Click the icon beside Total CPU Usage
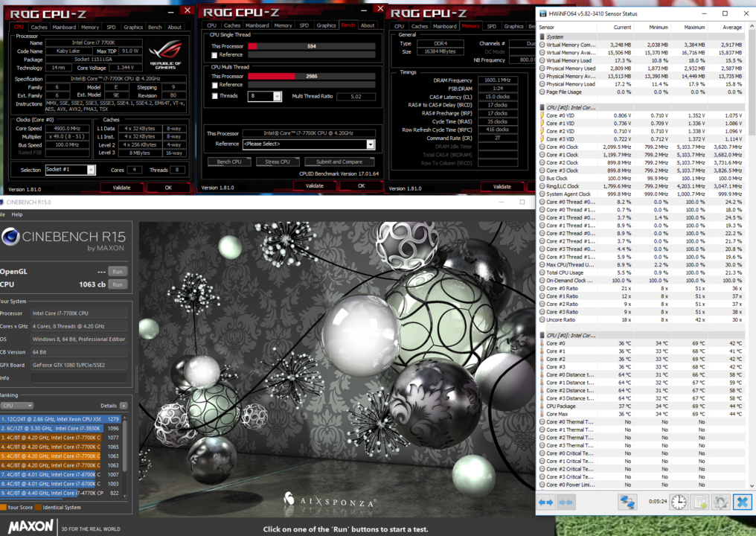The width and height of the screenshot is (756, 536). [x=542, y=272]
